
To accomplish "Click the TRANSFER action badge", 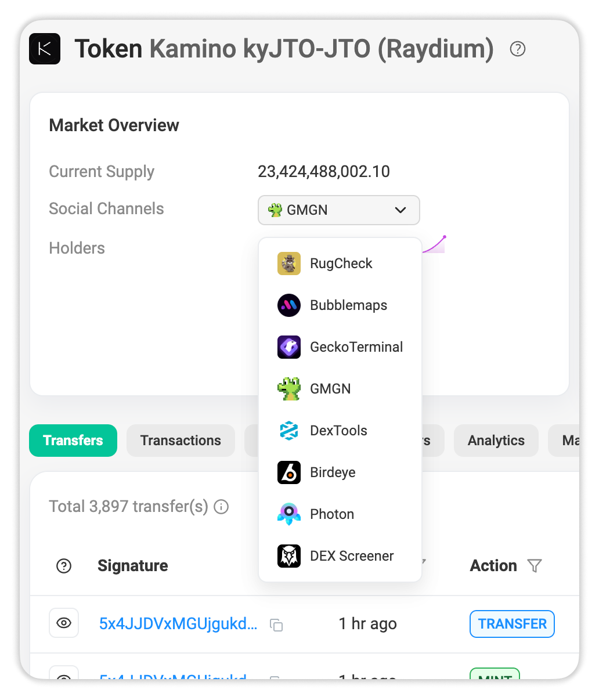I will (512, 624).
